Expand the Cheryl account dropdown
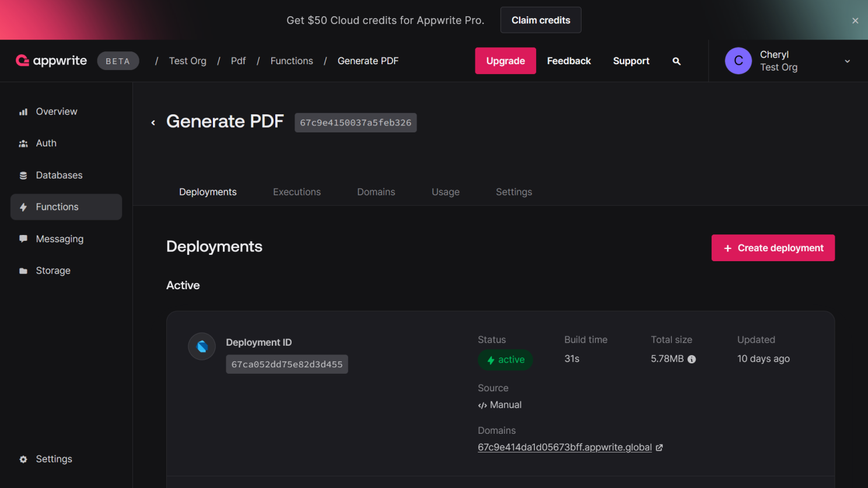Image resolution: width=868 pixels, height=488 pixels. click(847, 61)
